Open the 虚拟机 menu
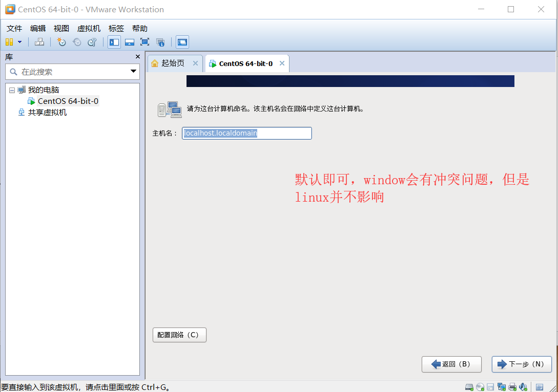The image size is (558, 392). pos(89,29)
